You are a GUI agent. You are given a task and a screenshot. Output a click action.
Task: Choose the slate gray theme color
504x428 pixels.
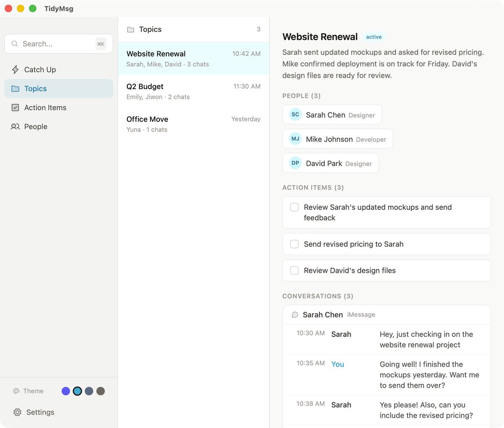(x=89, y=391)
